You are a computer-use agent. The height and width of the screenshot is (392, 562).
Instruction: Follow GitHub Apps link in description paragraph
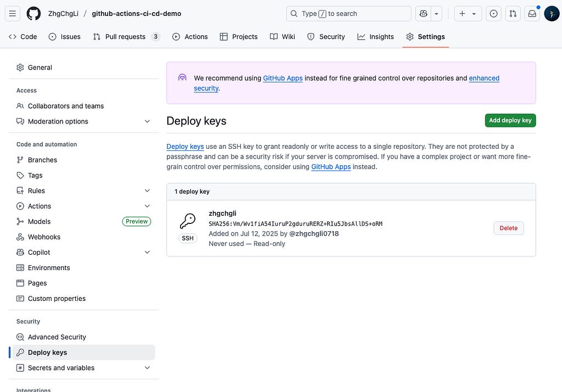(x=331, y=166)
